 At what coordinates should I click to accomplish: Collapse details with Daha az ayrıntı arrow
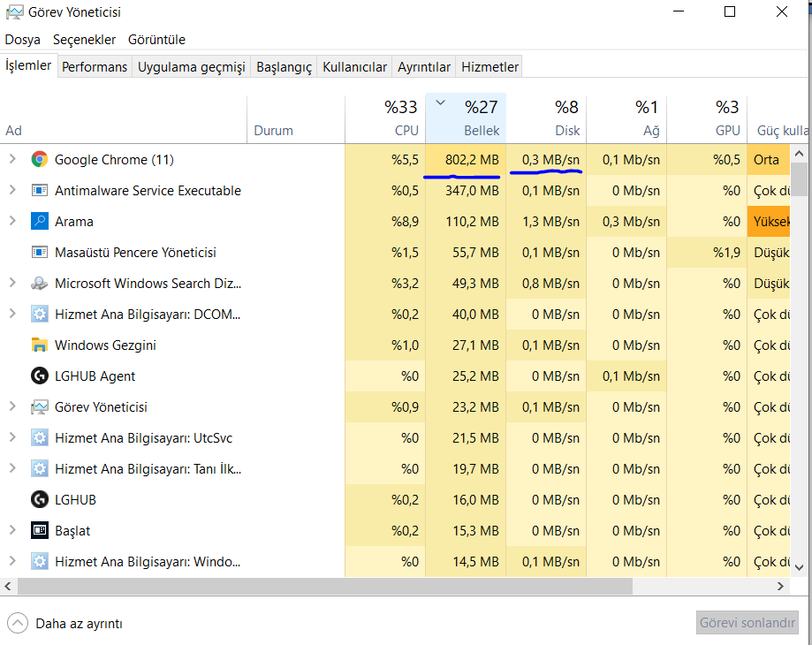click(17, 623)
